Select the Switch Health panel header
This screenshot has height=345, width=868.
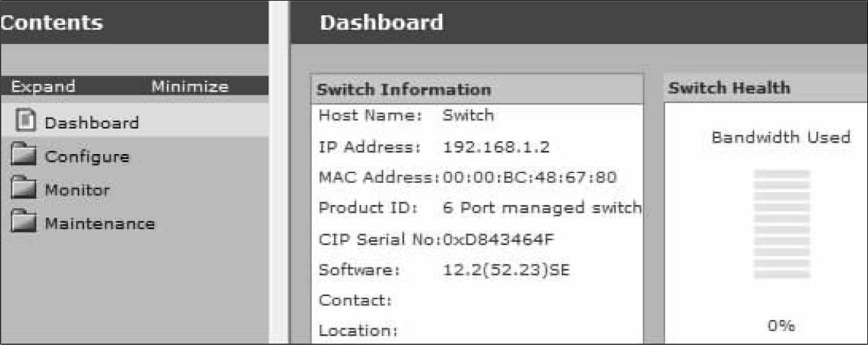click(x=765, y=88)
